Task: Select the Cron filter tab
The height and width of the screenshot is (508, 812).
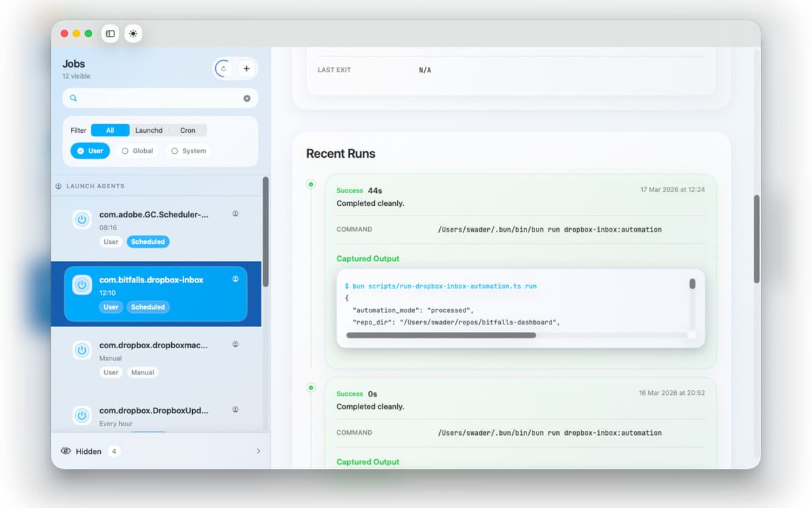Action: 187,130
